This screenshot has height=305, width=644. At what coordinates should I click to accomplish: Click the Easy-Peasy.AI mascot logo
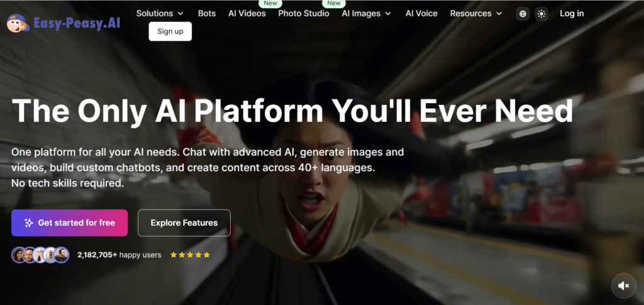point(16,22)
